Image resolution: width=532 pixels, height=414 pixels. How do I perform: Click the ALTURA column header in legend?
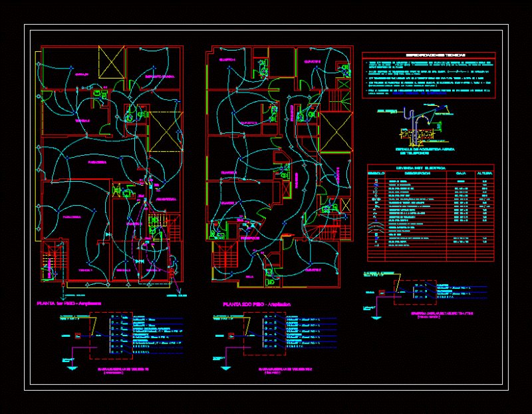click(x=485, y=173)
